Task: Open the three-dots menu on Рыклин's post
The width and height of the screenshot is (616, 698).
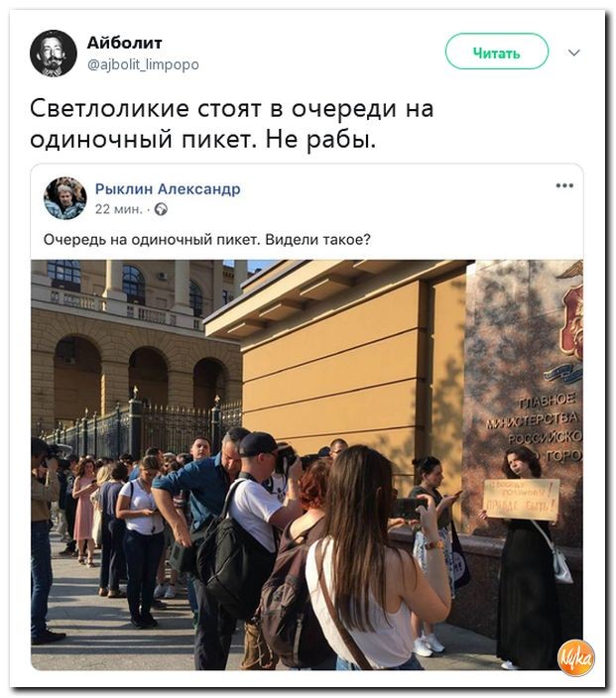Action: (x=564, y=185)
